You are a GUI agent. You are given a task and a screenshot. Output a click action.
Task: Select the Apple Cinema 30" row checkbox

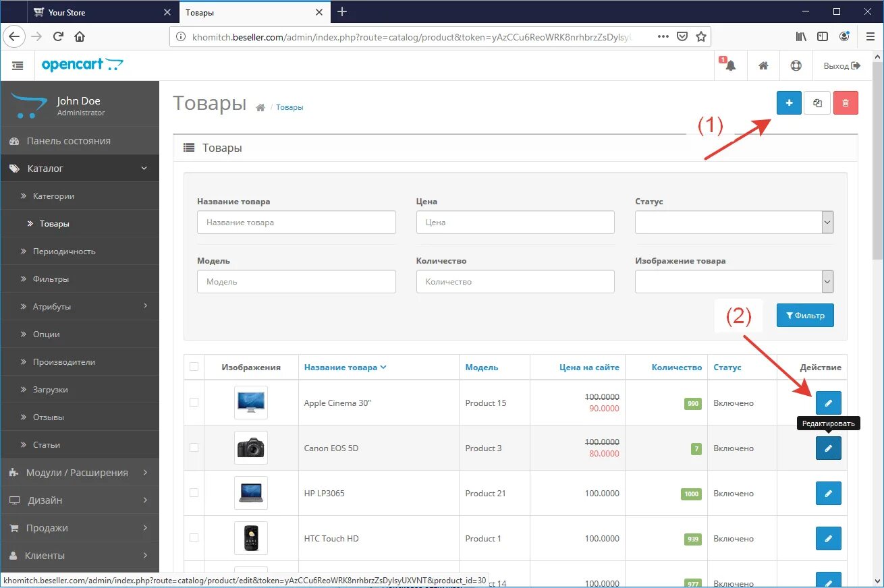(x=194, y=402)
